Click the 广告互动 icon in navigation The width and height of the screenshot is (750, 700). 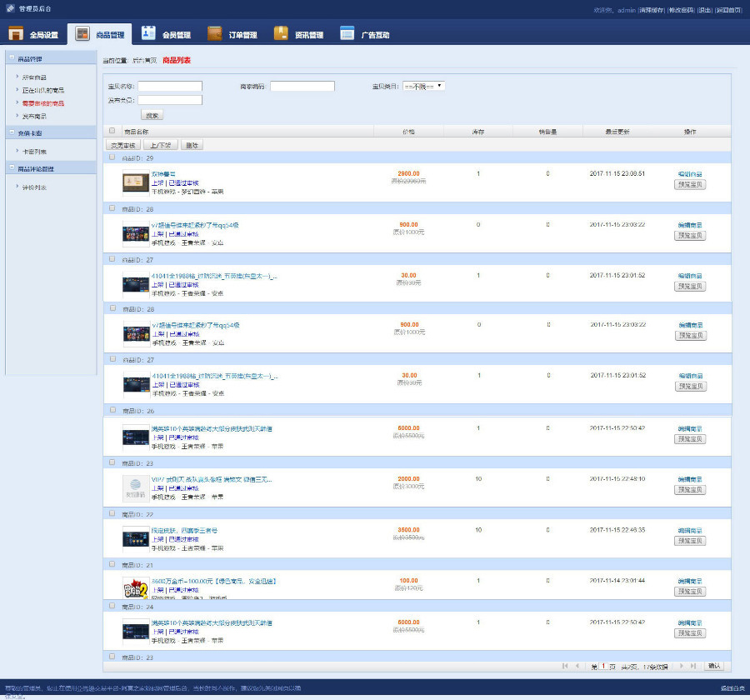(347, 34)
